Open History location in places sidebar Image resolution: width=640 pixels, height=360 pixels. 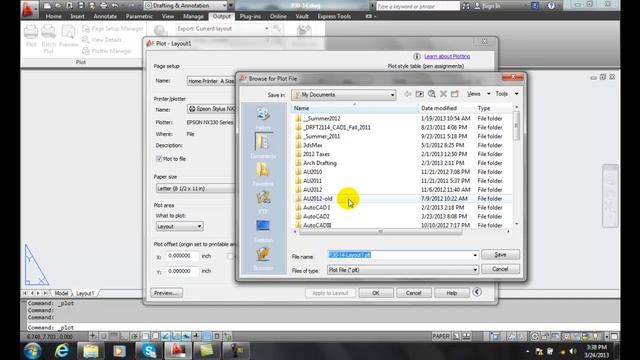click(x=263, y=118)
